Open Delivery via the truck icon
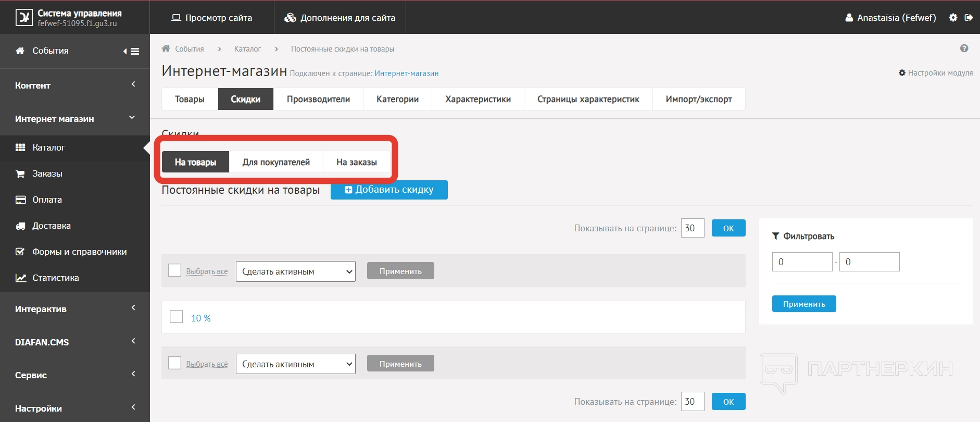Screen dimensions: 980x422 pos(20,226)
